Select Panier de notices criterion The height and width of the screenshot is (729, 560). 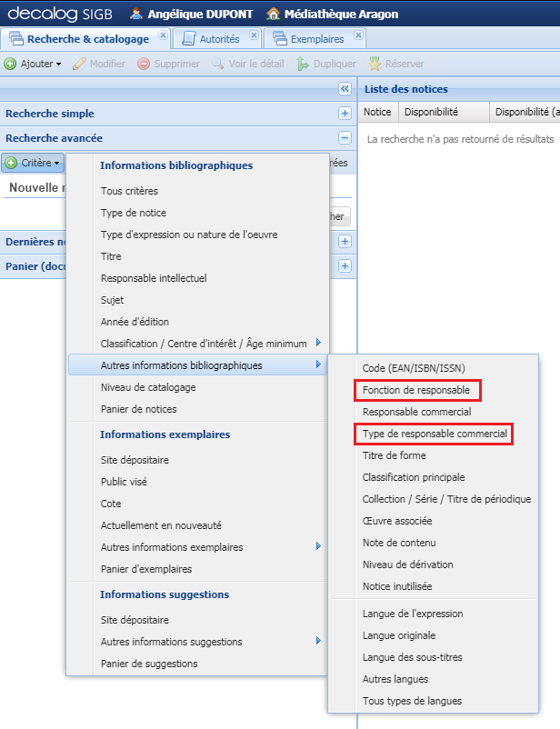[197, 410]
